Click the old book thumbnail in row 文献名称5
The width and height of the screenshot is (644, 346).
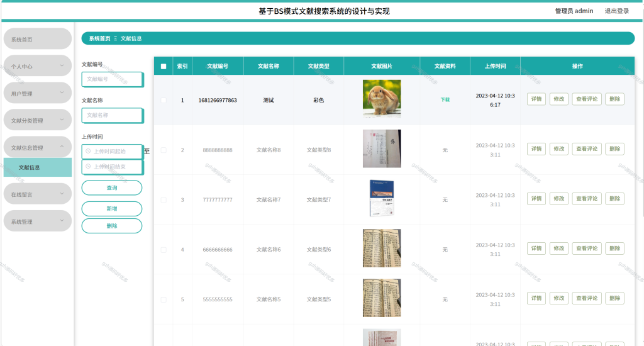pos(382,298)
